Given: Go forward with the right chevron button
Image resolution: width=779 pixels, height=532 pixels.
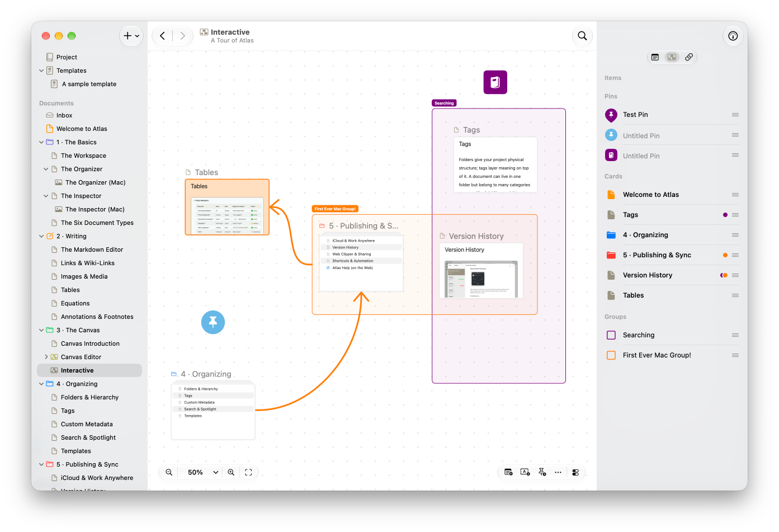Looking at the screenshot, I should (182, 36).
